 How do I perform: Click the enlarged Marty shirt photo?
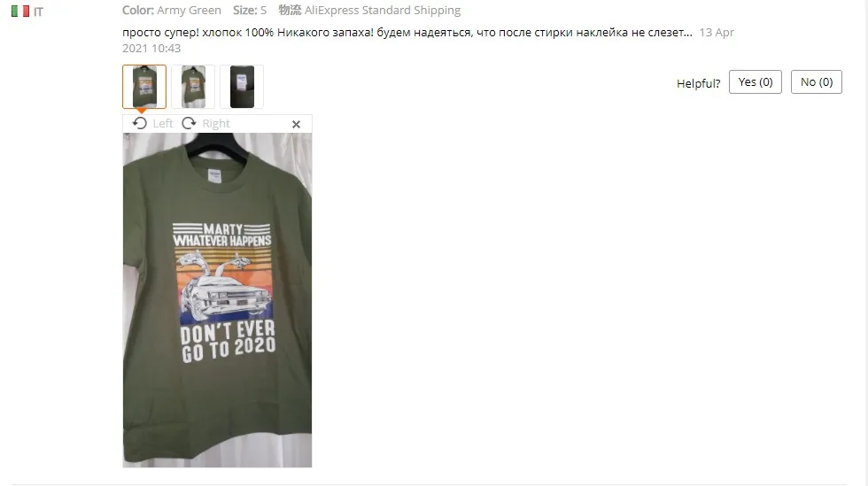217,300
